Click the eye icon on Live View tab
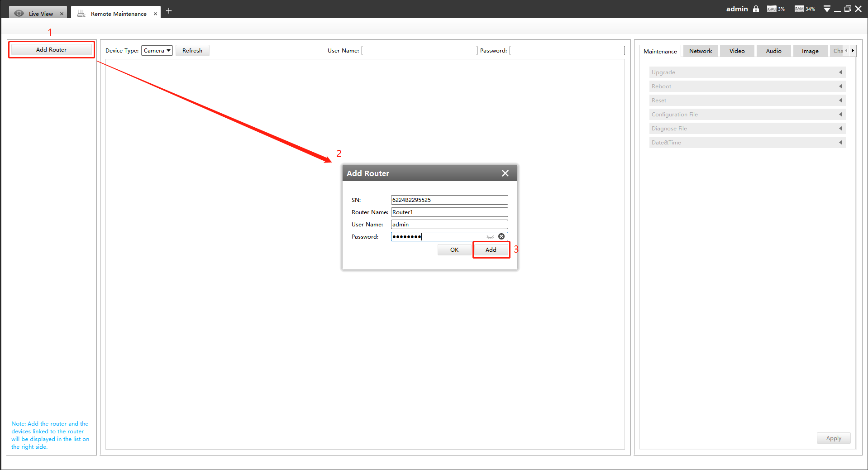Viewport: 868px width, 470px height. click(19, 13)
